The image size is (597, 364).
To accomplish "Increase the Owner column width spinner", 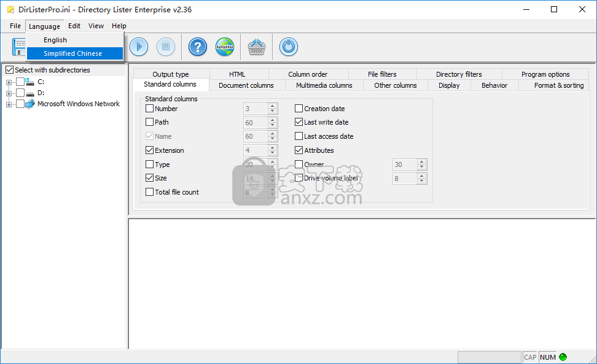I will click(421, 162).
